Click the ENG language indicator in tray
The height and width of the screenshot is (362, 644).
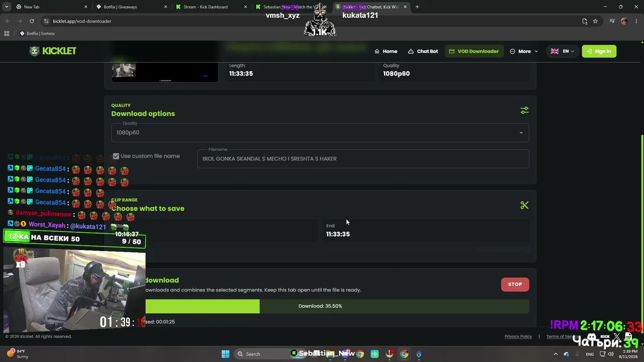pyautogui.click(x=590, y=354)
